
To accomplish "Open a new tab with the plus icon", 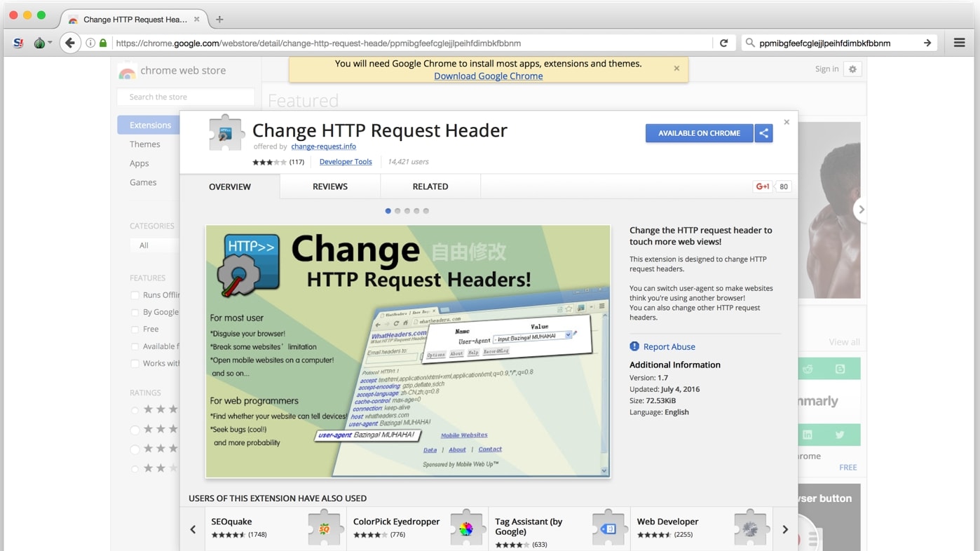I will pyautogui.click(x=219, y=19).
